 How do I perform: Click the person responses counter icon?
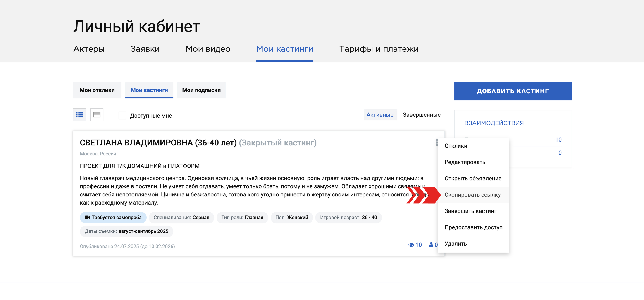coord(431,245)
